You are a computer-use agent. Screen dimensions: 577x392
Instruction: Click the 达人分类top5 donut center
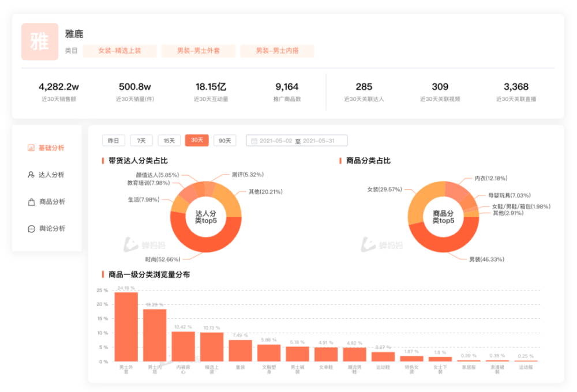coord(206,217)
